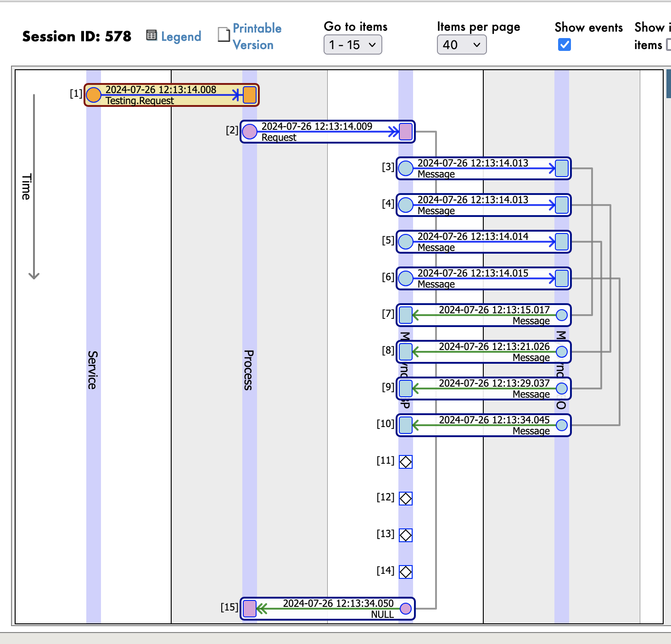Image resolution: width=671 pixels, height=644 pixels.
Task: Click orange source circle of Testing.Request
Action: (94, 95)
